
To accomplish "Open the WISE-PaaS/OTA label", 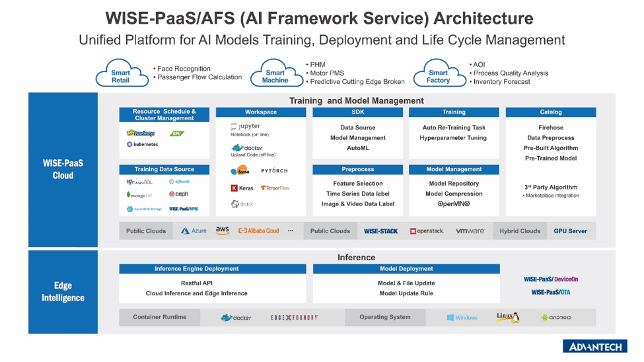I will coord(551,292).
